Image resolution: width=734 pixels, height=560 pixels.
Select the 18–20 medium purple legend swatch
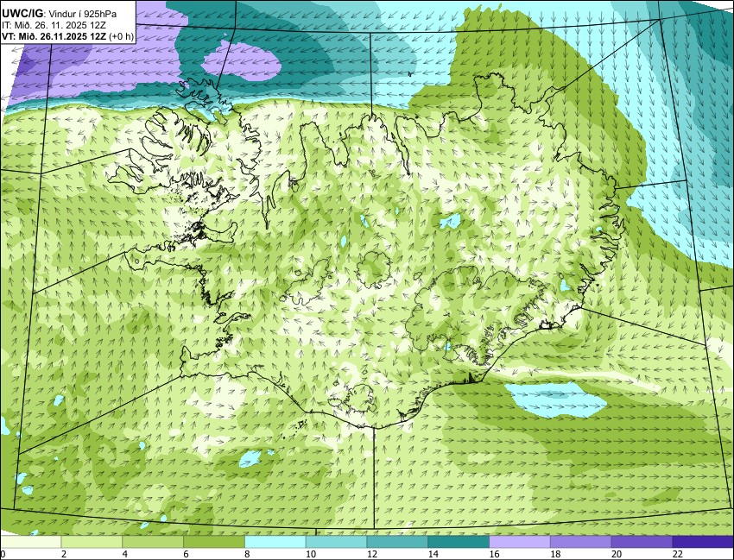[581, 542]
